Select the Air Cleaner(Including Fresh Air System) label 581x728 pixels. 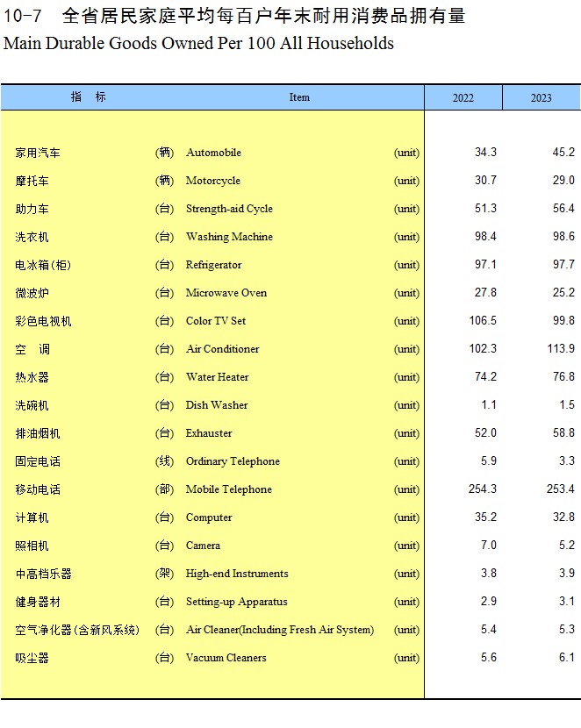[280, 630]
